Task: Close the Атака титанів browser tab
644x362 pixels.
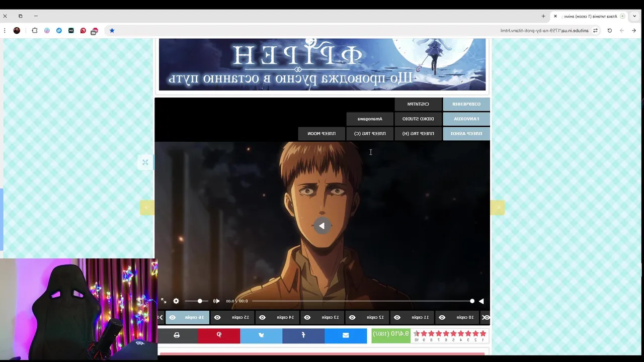Action: 555,16
